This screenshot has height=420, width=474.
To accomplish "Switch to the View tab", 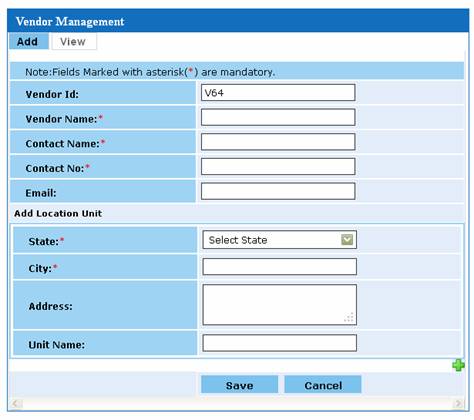I will [x=73, y=42].
